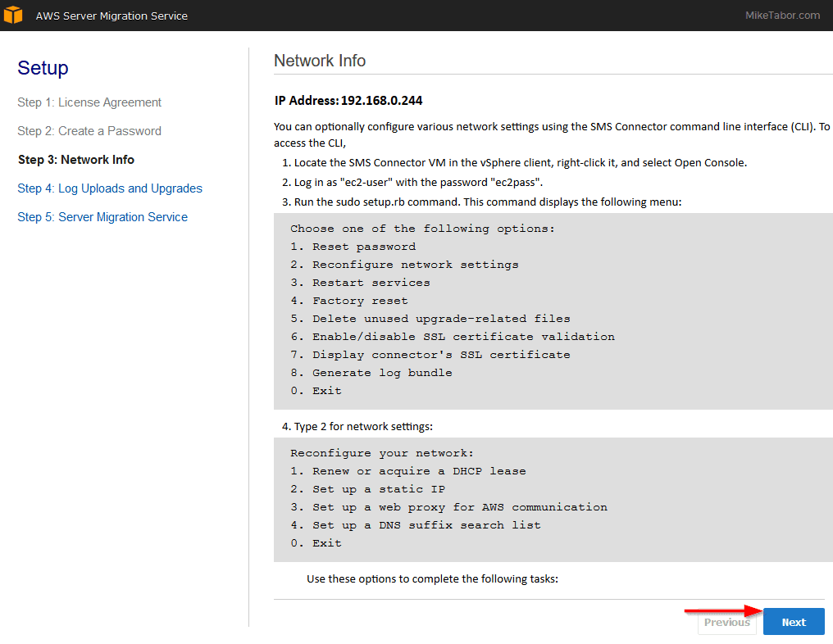833x644 pixels.
Task: Click 'Choose one of the following options:' line
Action: [x=423, y=229]
